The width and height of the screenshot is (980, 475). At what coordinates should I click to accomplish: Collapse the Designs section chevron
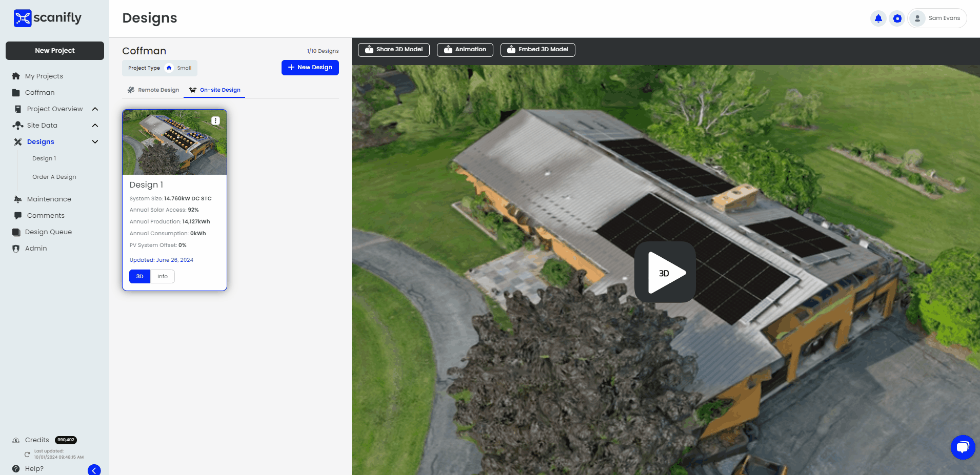tap(95, 142)
